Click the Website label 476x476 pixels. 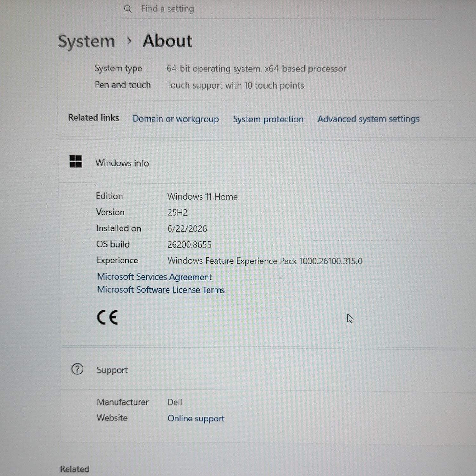click(112, 418)
